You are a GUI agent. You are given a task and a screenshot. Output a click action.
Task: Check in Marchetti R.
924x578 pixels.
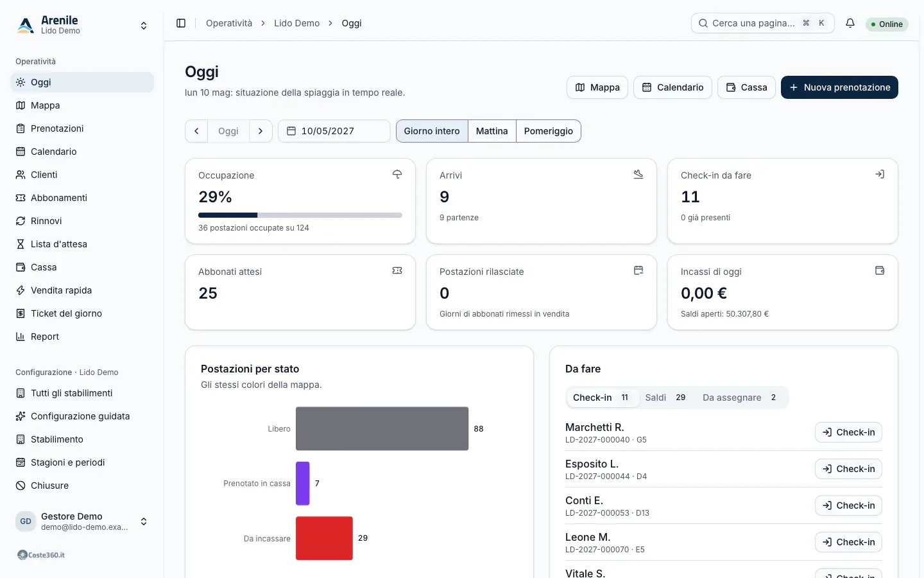click(848, 432)
